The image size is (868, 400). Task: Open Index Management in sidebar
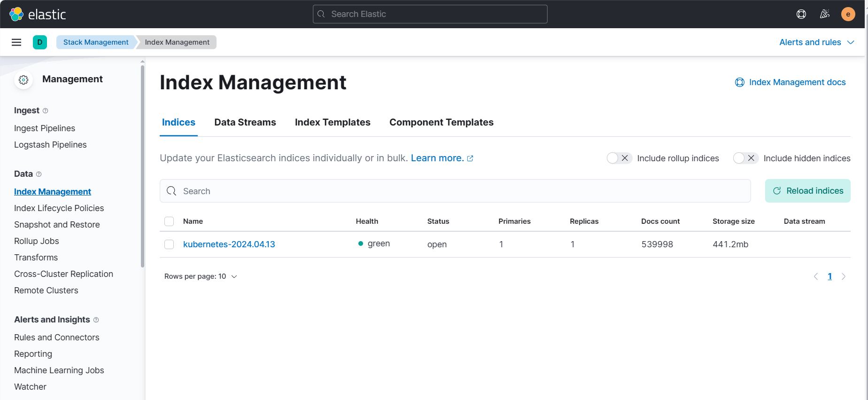(x=53, y=192)
